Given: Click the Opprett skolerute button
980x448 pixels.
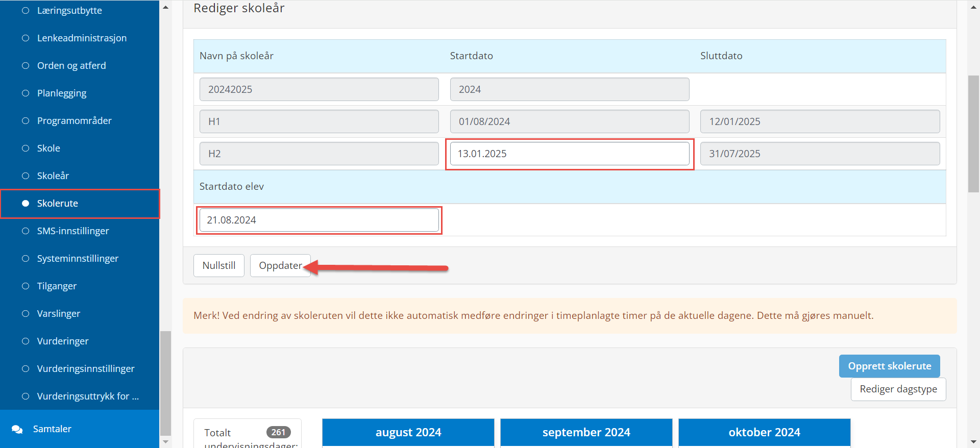Looking at the screenshot, I should coord(890,366).
